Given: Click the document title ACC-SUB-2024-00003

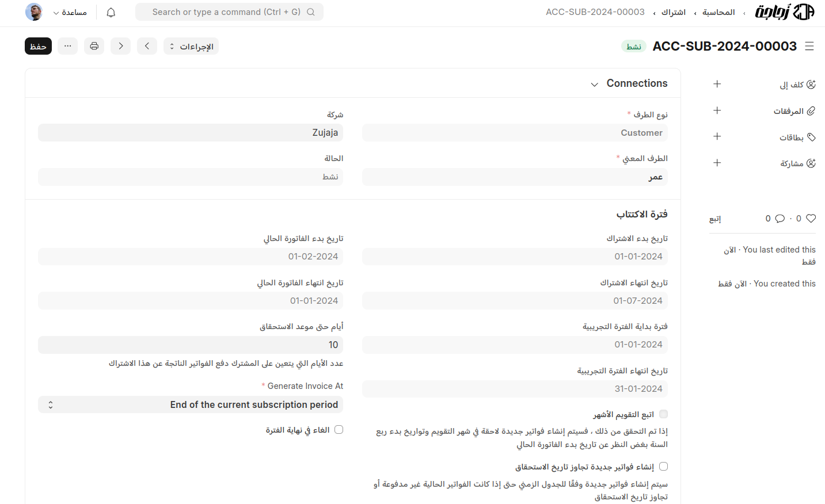Looking at the screenshot, I should pyautogui.click(x=725, y=46).
